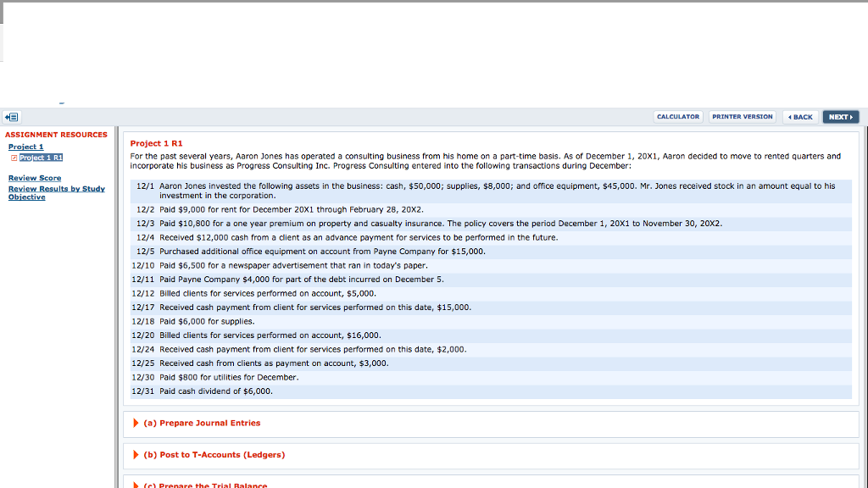Click the red arrow icon beside Post to T-Accounts
The width and height of the screenshot is (868, 488).
pos(136,455)
